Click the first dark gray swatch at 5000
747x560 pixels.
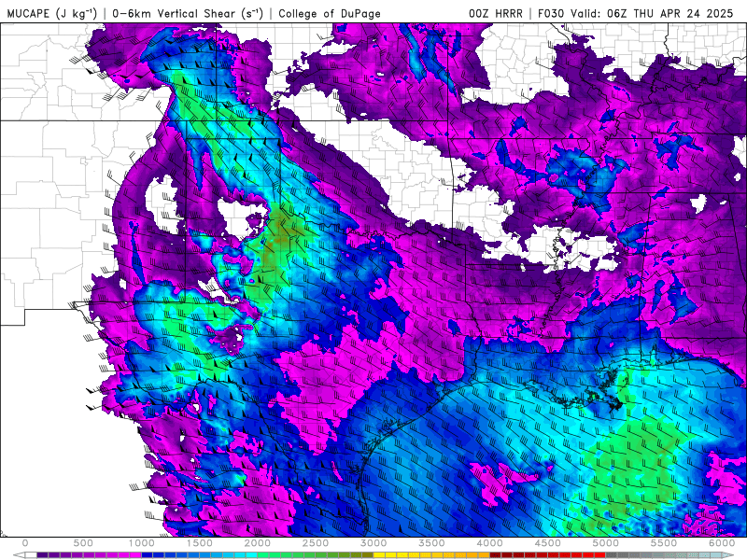click(x=612, y=555)
